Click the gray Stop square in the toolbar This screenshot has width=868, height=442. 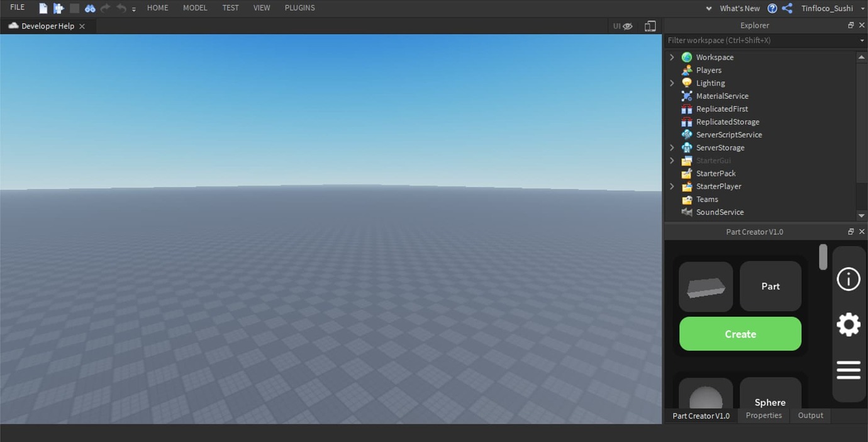tap(74, 8)
